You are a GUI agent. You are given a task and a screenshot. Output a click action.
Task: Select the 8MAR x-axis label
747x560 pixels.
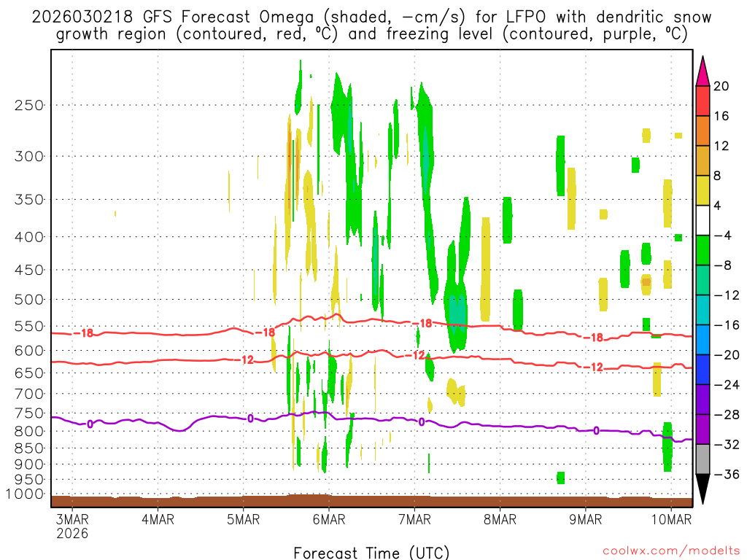coord(500,519)
